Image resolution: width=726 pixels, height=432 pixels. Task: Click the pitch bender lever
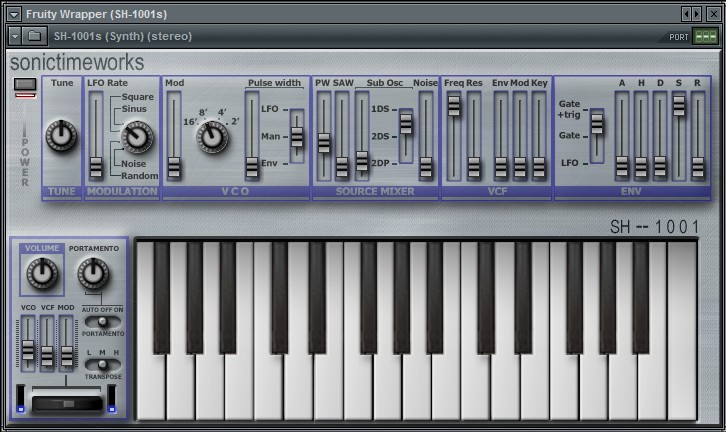(x=67, y=402)
